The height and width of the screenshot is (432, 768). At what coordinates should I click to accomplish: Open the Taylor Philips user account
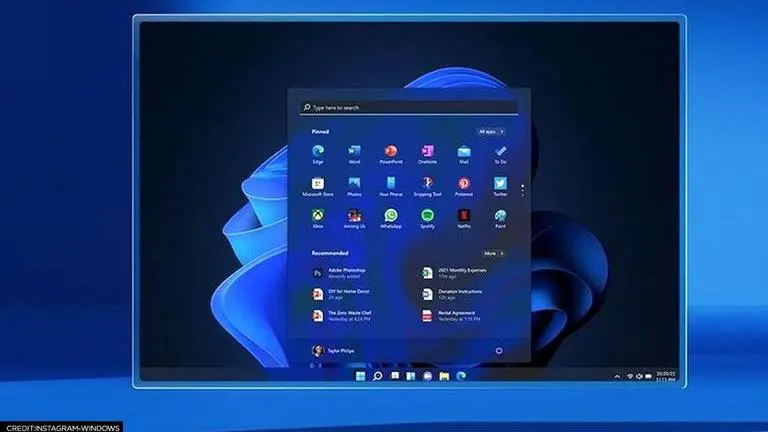tap(333, 350)
